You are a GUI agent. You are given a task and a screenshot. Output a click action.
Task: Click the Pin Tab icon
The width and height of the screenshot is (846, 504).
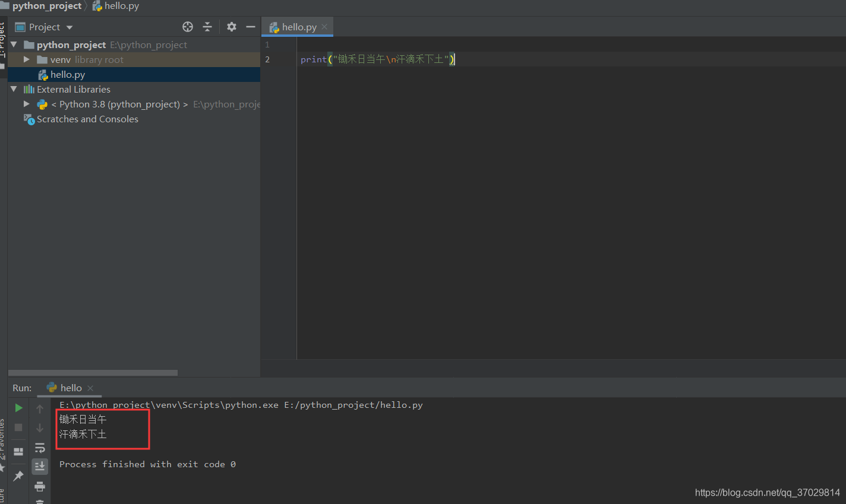[x=18, y=476]
